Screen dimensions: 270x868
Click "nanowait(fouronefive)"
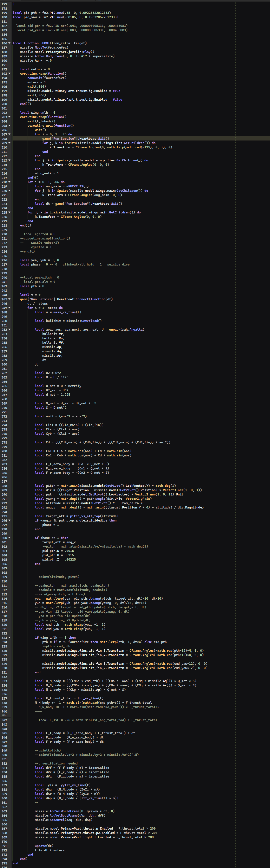point(47,78)
